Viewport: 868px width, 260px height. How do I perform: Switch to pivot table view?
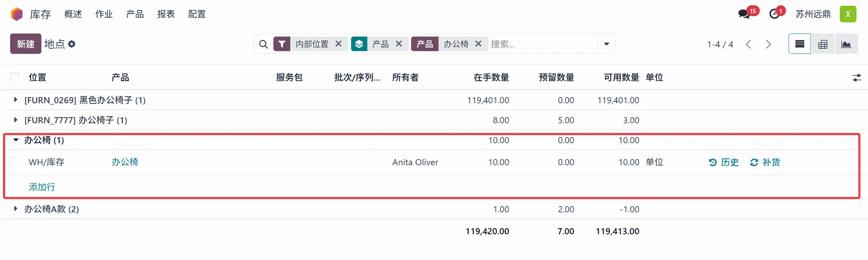click(x=823, y=44)
